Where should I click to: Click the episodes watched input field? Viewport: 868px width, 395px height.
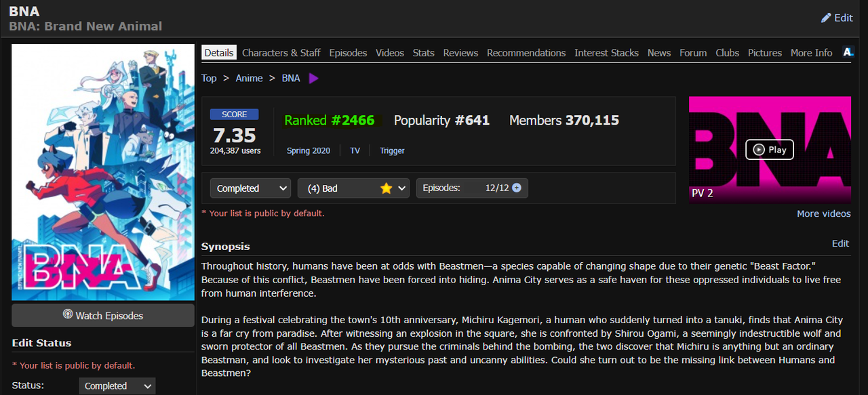(x=488, y=188)
